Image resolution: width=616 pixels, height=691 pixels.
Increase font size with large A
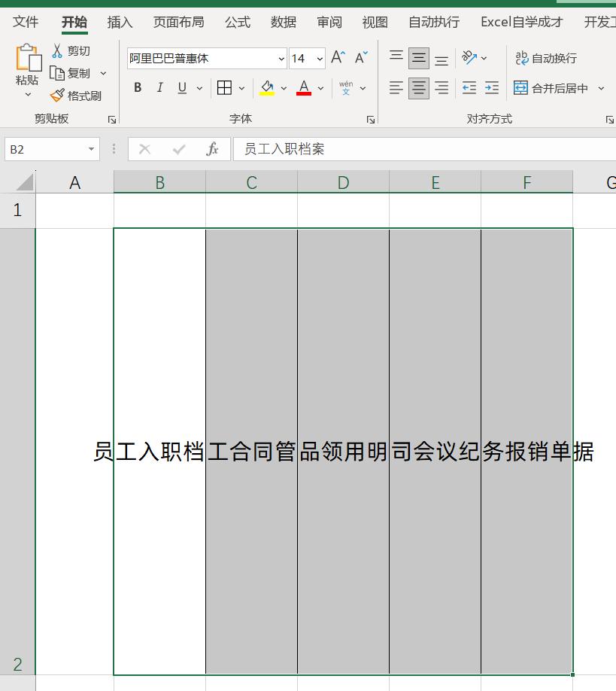(x=338, y=57)
